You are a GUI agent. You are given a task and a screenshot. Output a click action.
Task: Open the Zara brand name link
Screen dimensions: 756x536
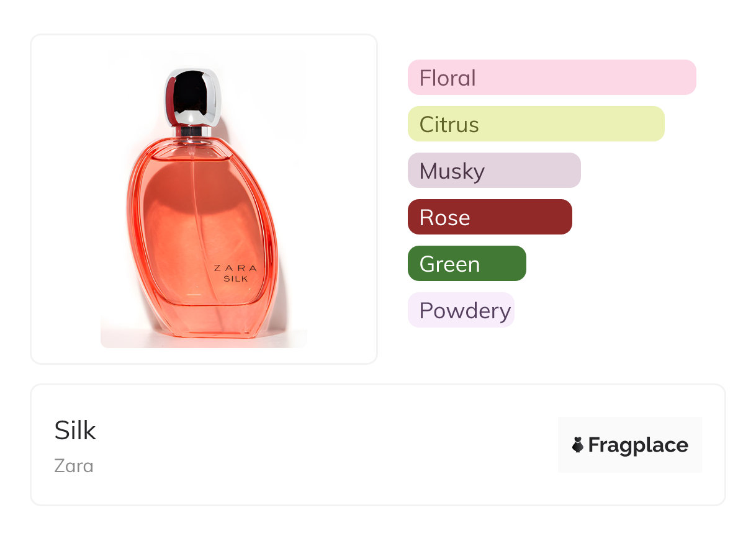[74, 465]
